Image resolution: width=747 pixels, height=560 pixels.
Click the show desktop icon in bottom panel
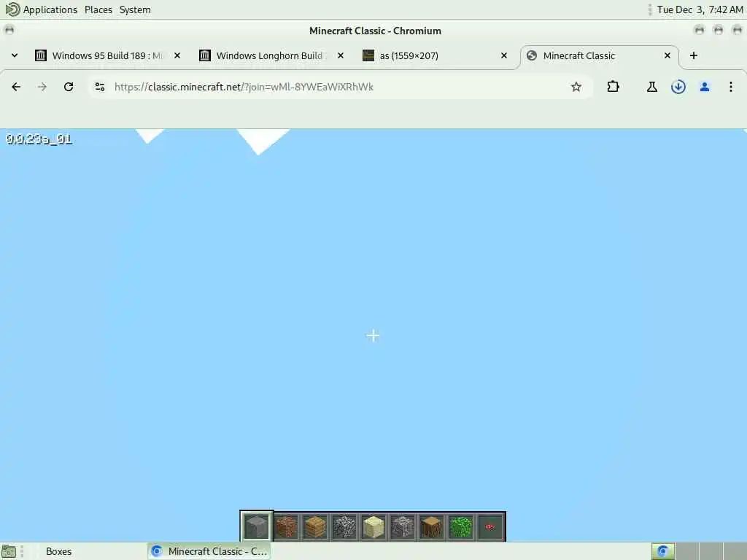point(9,551)
